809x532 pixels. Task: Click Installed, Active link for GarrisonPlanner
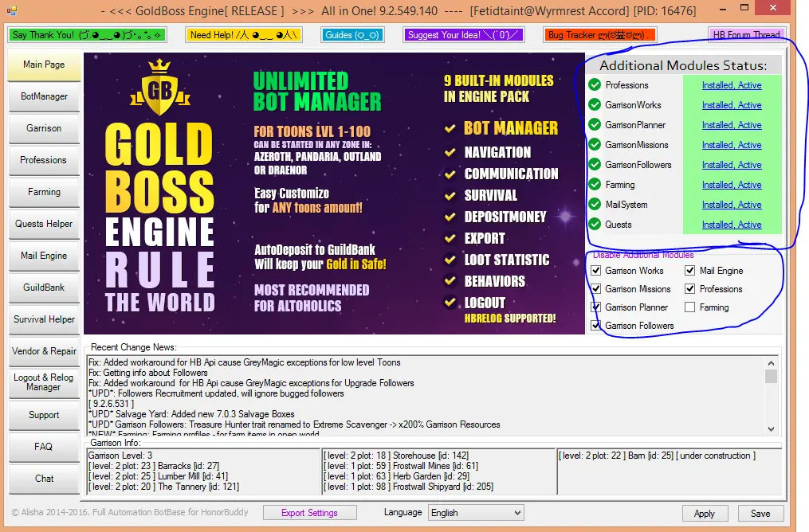(732, 125)
